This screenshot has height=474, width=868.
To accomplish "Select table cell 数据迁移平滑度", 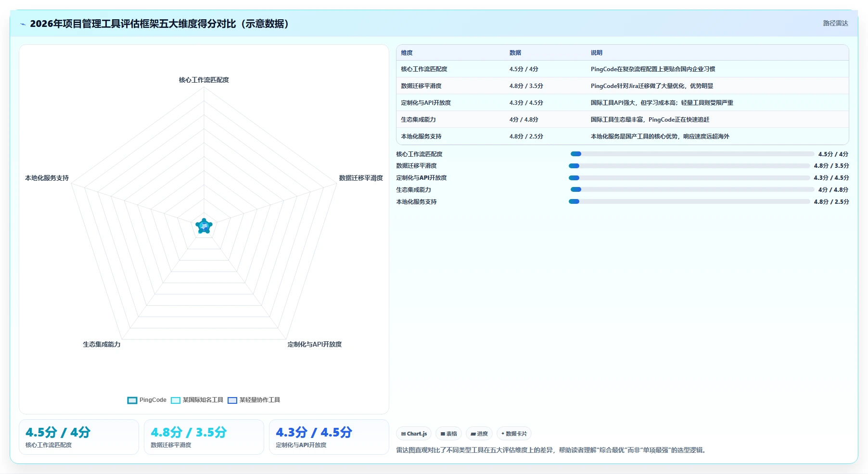I will 421,86.
